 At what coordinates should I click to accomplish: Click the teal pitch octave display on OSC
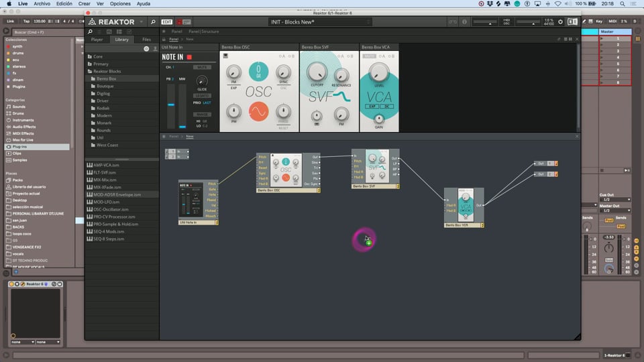258,72
